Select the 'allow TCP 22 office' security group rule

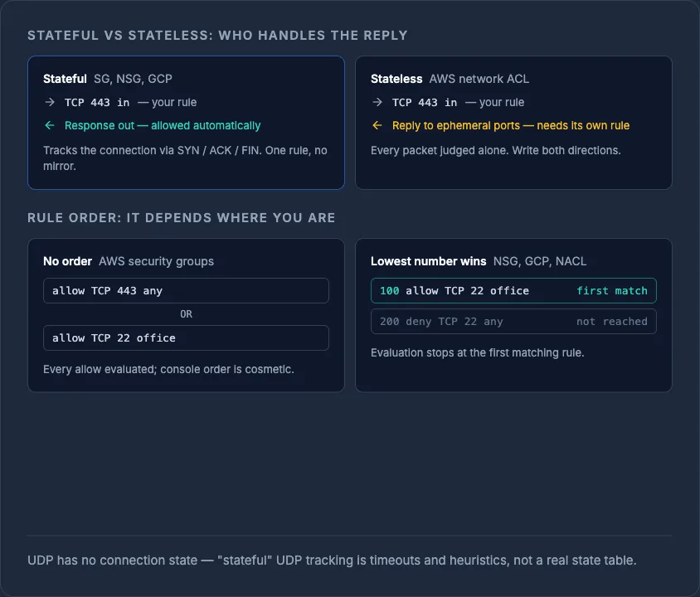pyautogui.click(x=186, y=337)
